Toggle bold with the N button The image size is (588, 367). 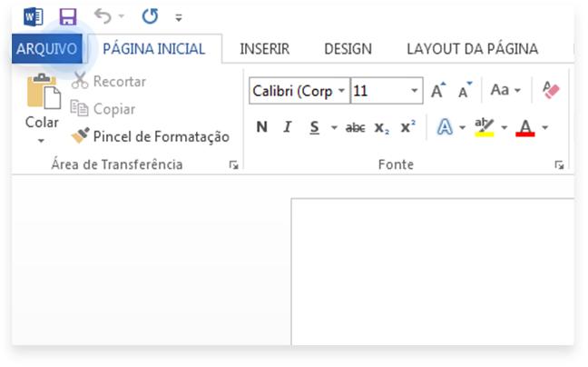[x=261, y=127]
